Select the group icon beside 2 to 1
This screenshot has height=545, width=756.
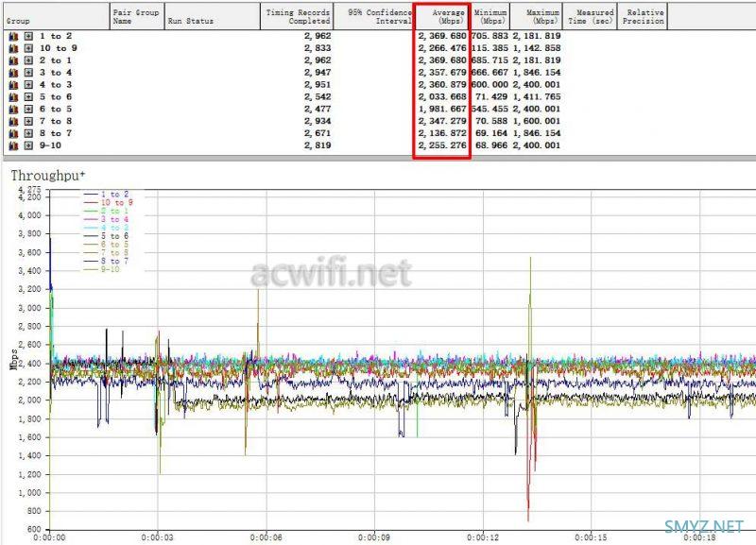pyautogui.click(x=13, y=60)
